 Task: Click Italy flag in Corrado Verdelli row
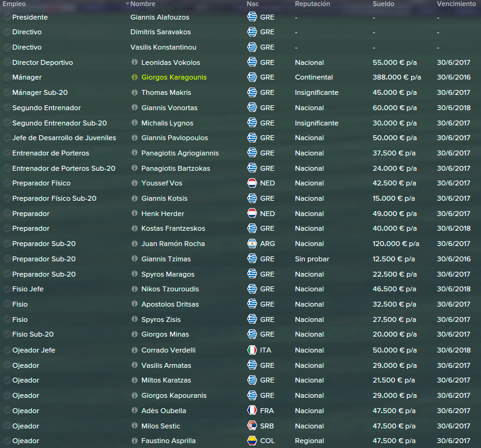252,350
